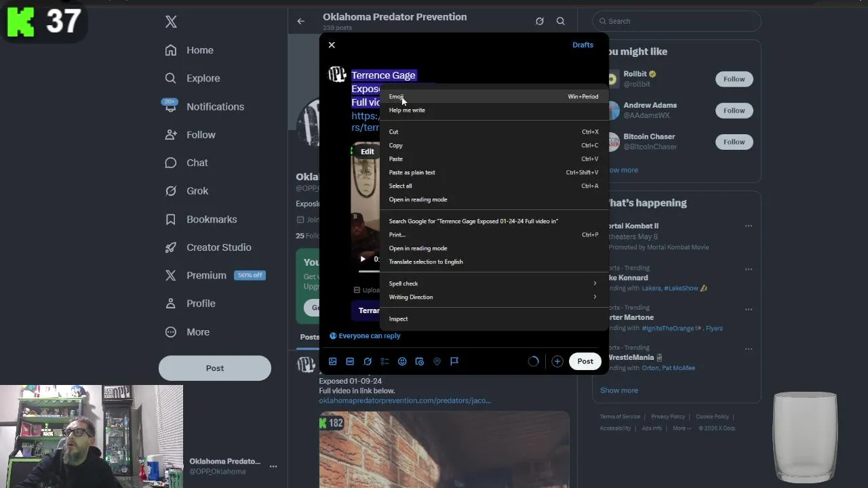Select Paste in the context menu
The image size is (868, 488).
click(x=494, y=159)
